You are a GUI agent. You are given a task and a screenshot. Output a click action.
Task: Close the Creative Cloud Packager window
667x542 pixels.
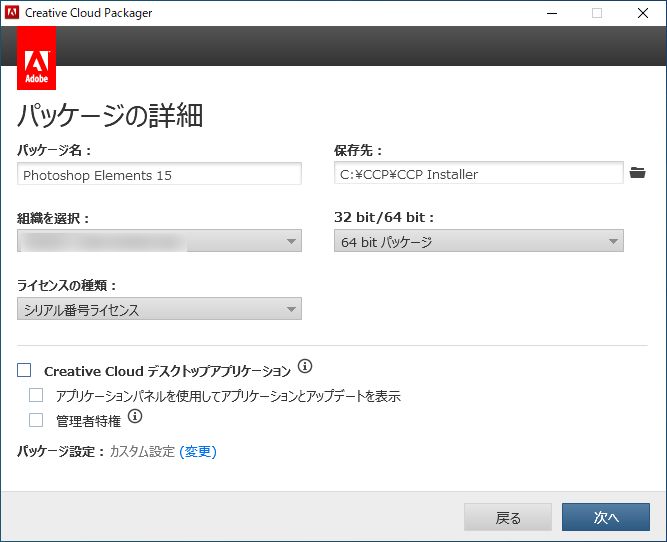(x=643, y=13)
